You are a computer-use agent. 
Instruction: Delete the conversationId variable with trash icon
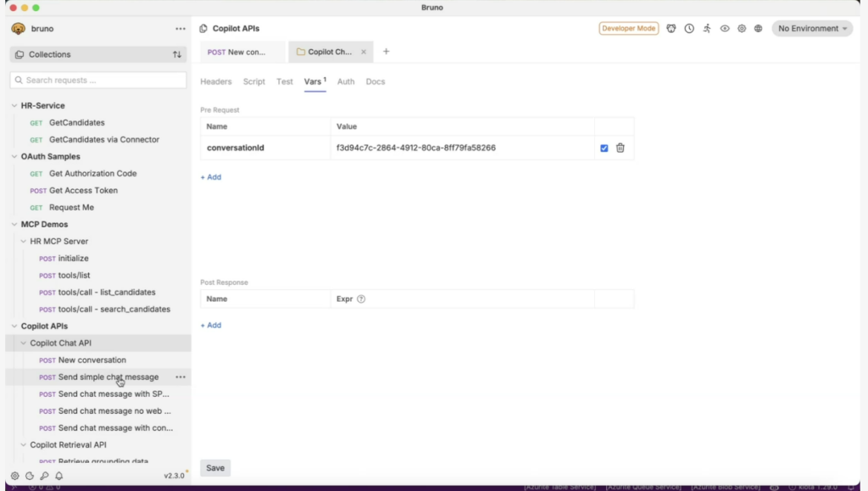pyautogui.click(x=620, y=148)
